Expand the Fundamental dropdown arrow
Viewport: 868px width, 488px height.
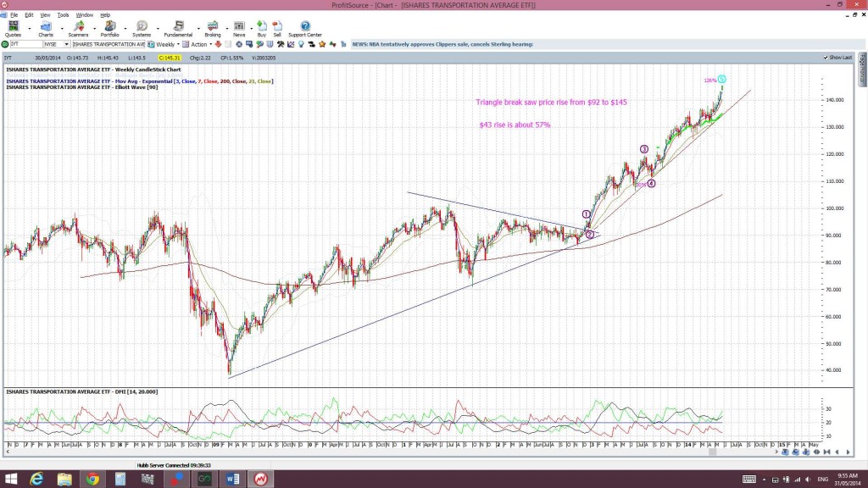198,28
